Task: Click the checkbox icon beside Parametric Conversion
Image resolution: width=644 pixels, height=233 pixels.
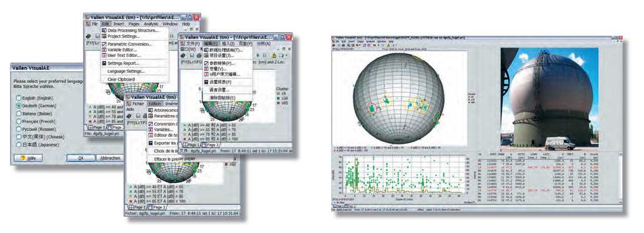Action: 104,44
